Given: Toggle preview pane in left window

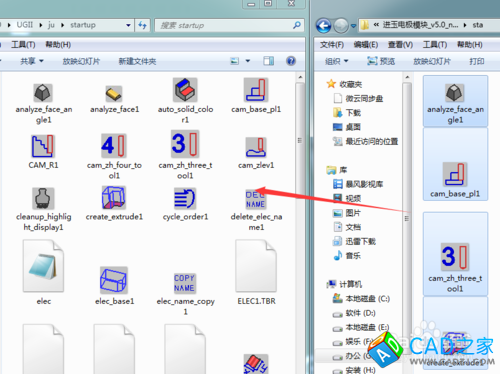Looking at the screenshot, I should 268,61.
